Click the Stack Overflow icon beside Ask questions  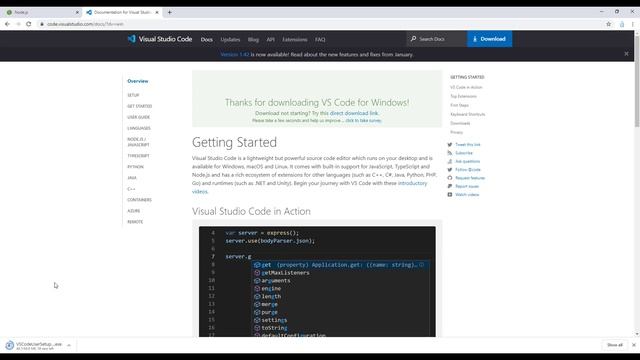tap(450, 161)
